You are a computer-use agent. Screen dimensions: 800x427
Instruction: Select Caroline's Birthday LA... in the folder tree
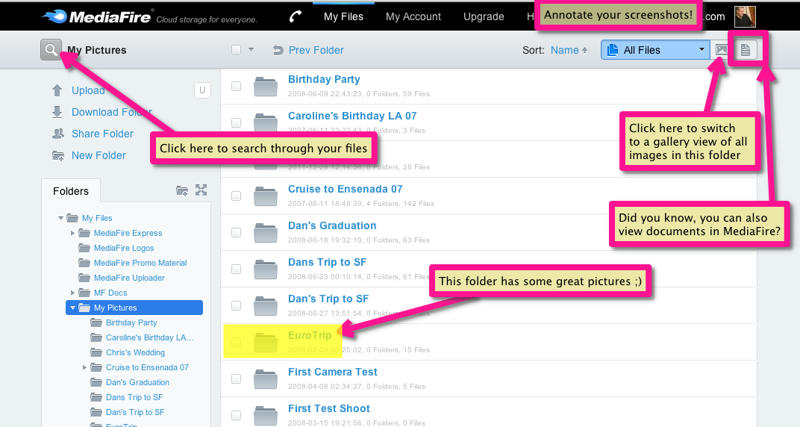[x=149, y=337]
